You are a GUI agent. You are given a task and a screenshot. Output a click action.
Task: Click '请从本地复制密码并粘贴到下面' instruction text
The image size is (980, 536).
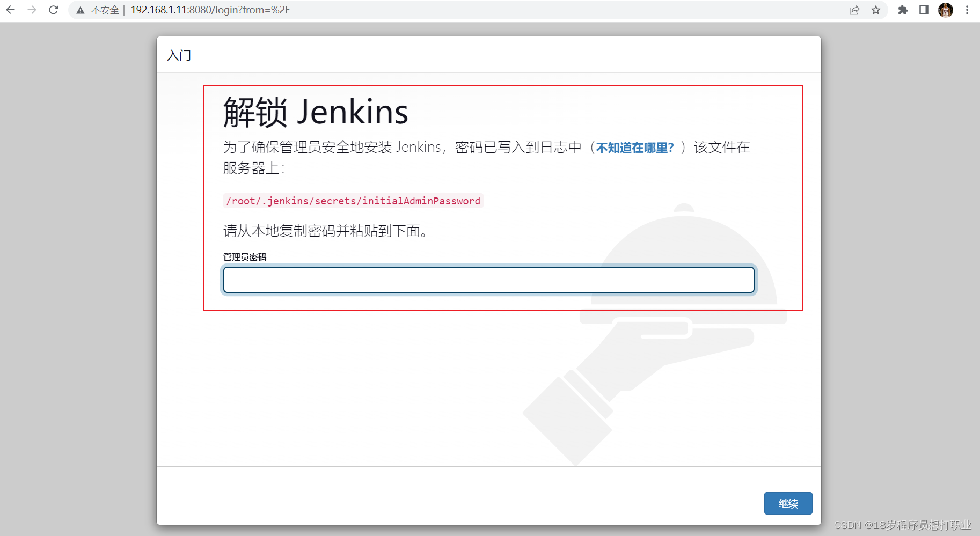pos(325,231)
